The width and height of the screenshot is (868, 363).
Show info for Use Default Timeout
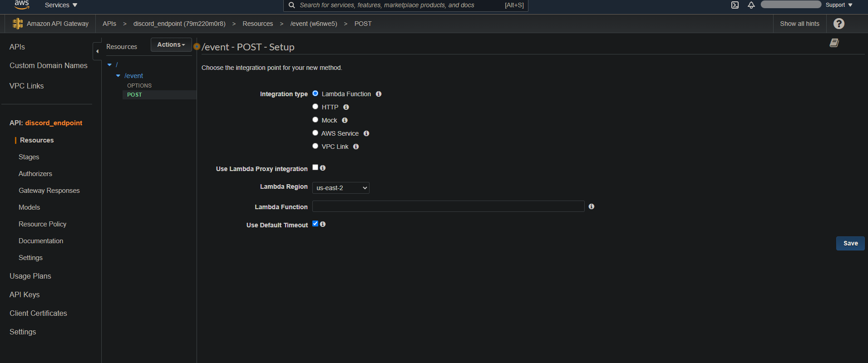[x=323, y=224]
